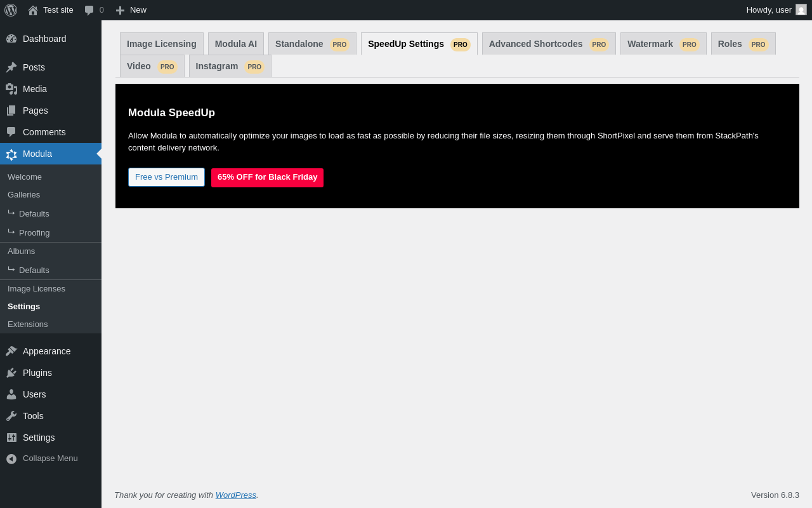Open the Modula AI tab

click(236, 44)
